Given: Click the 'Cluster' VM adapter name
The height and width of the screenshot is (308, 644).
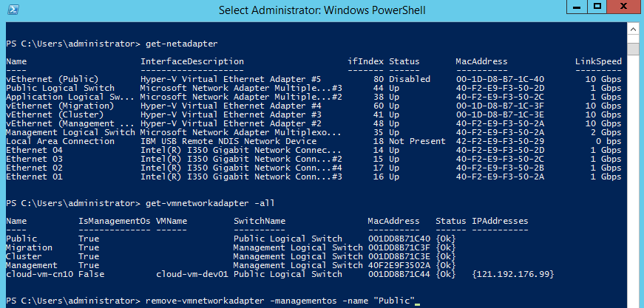Looking at the screenshot, I should (24, 256).
